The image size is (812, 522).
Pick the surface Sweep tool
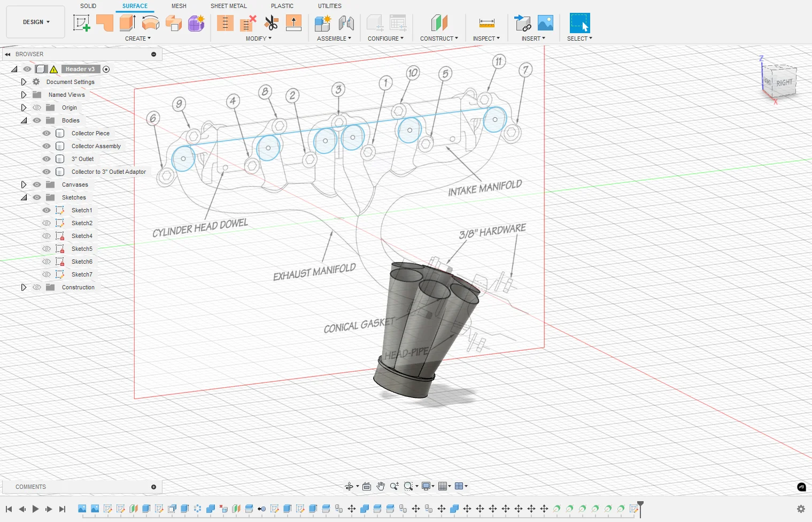[174, 23]
